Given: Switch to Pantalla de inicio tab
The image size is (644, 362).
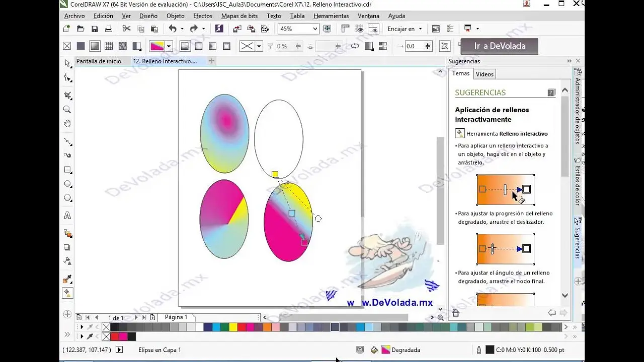Looking at the screenshot, I should click(x=99, y=61).
